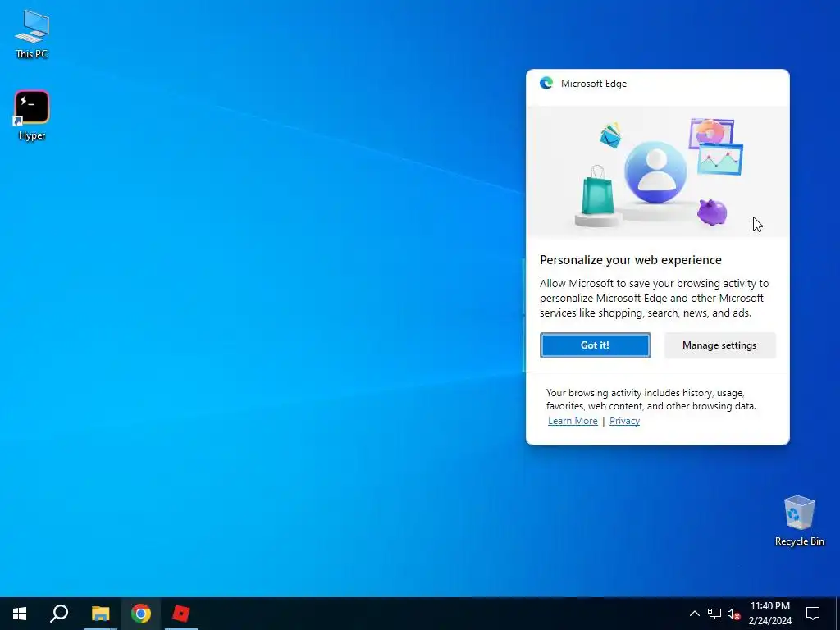Show hidden system tray icons

tap(694, 614)
